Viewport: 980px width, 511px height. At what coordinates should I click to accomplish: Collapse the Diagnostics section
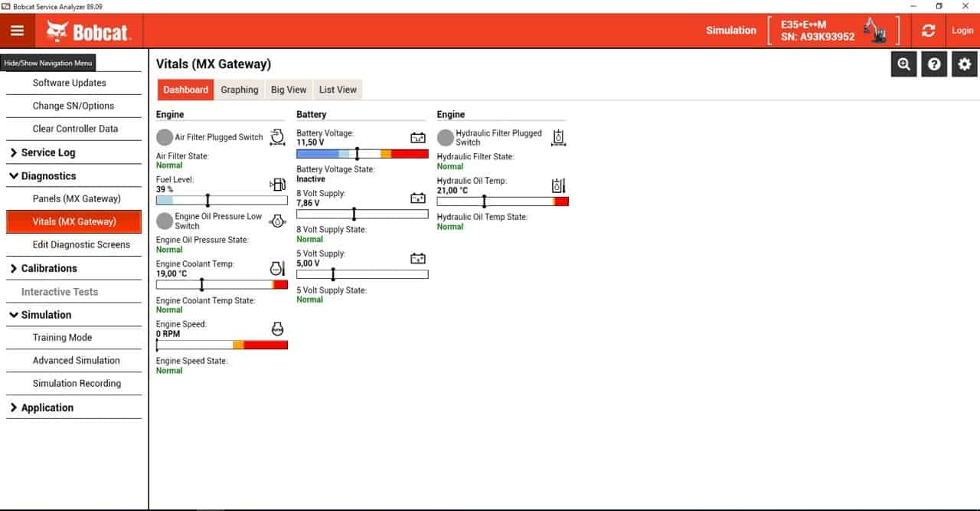point(74,175)
